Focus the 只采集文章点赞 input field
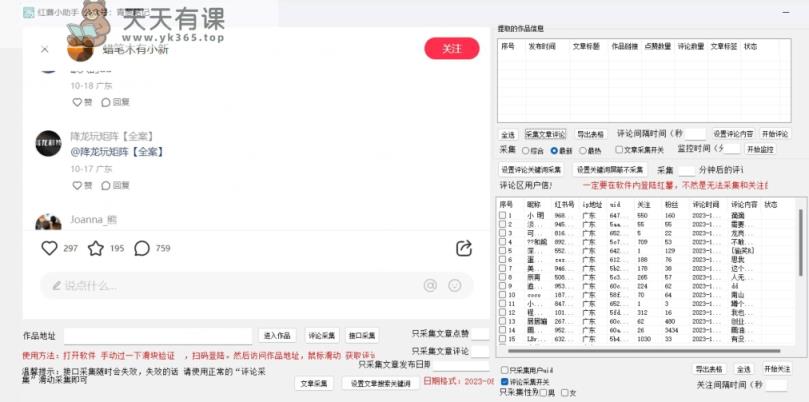809x402 pixels. point(480,334)
